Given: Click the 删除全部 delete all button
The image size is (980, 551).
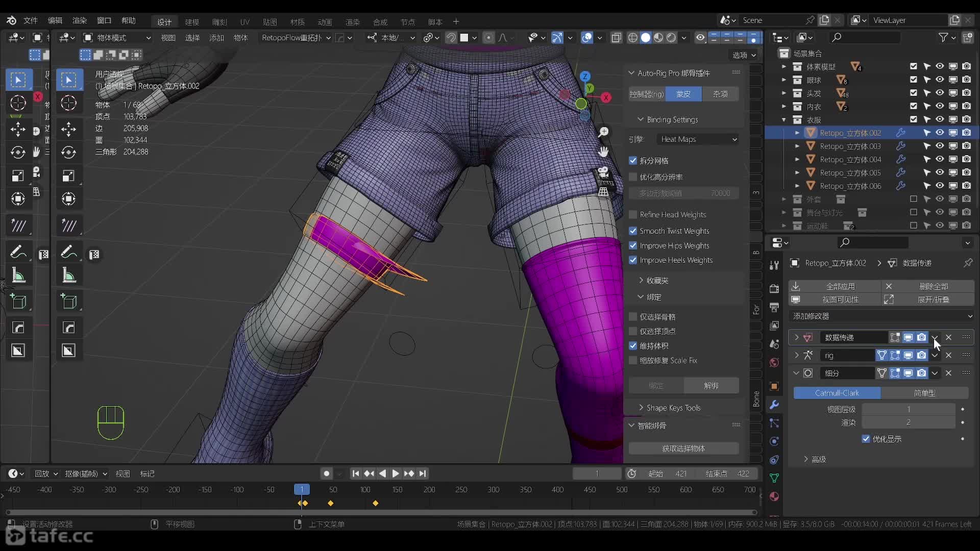Looking at the screenshot, I should click(928, 286).
